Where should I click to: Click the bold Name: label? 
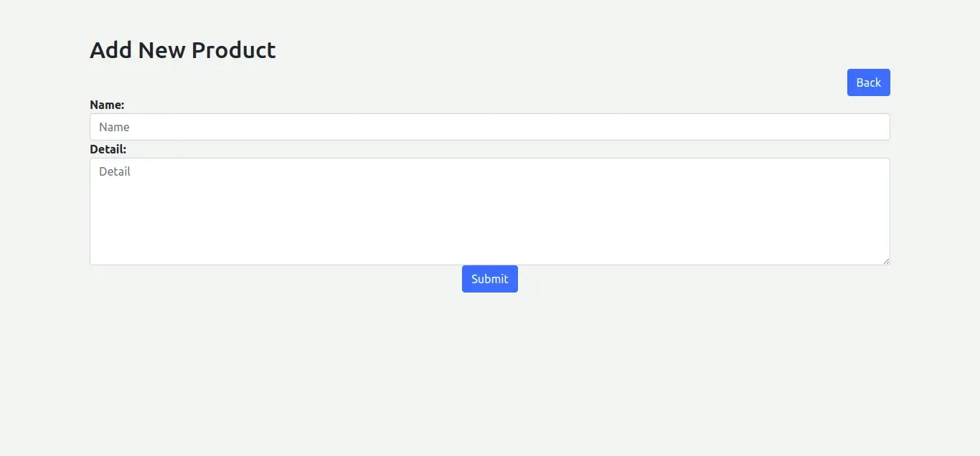pos(107,105)
